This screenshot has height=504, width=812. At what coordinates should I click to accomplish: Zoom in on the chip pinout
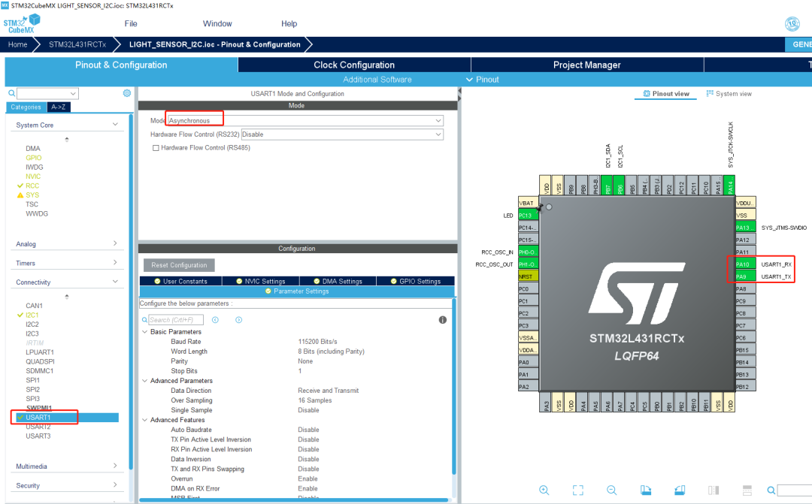(x=544, y=490)
